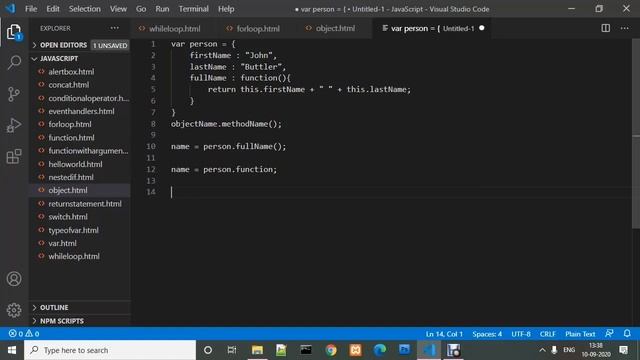Open the Terminal menu

pyautogui.click(x=193, y=9)
